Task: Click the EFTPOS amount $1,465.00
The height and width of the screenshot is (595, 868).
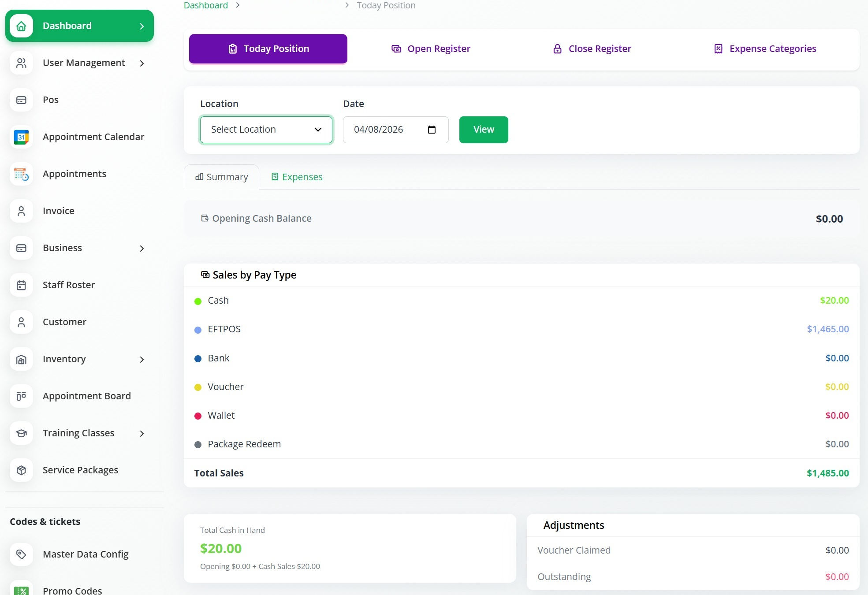Action: point(828,329)
